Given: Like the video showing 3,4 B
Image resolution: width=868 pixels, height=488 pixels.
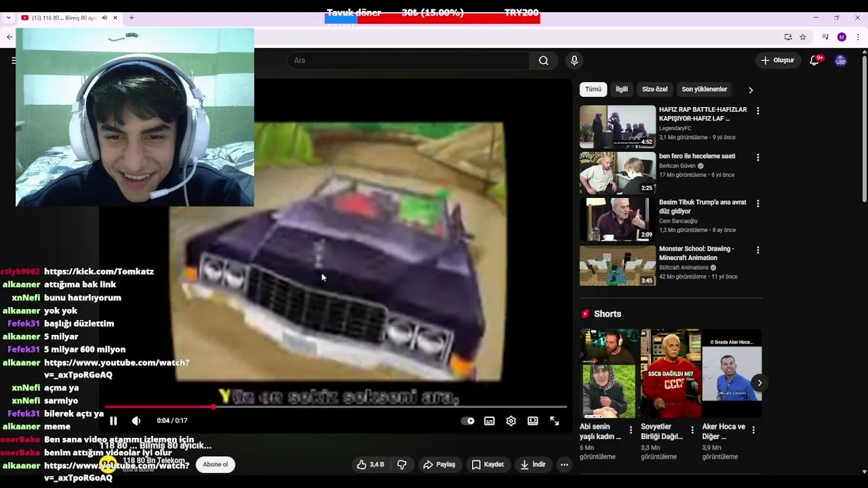Looking at the screenshot, I should tap(370, 465).
